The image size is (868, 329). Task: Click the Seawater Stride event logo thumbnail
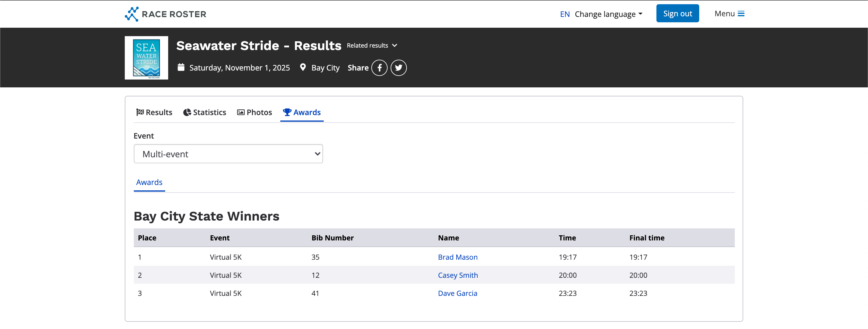(x=146, y=58)
